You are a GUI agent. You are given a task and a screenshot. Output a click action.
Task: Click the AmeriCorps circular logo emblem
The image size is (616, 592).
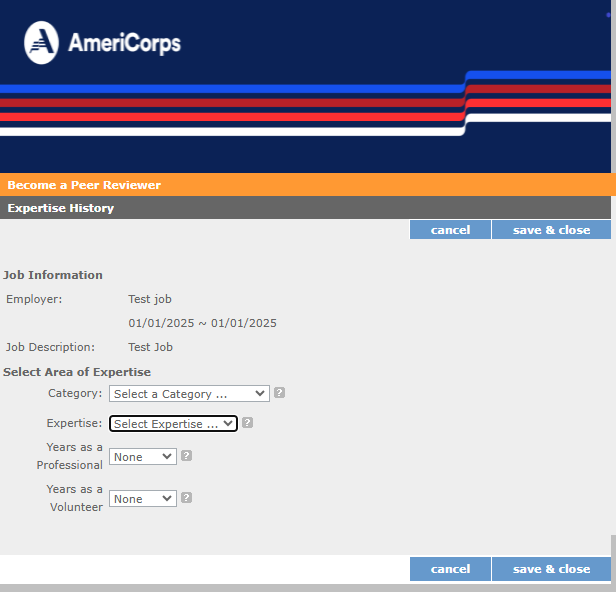[x=41, y=43]
